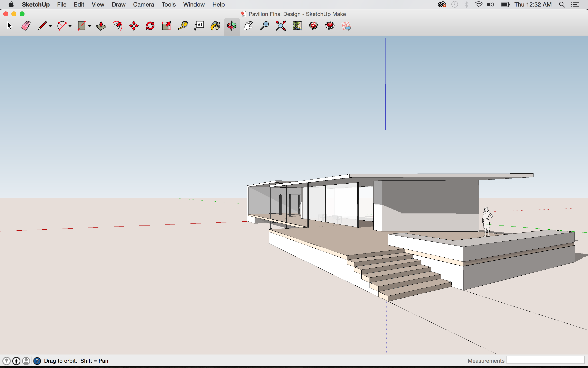
Task: Open the SketchUp application menu
Action: (36, 4)
